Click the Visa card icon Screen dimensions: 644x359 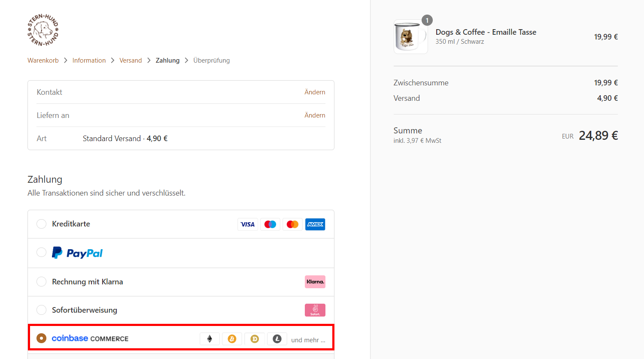248,224
